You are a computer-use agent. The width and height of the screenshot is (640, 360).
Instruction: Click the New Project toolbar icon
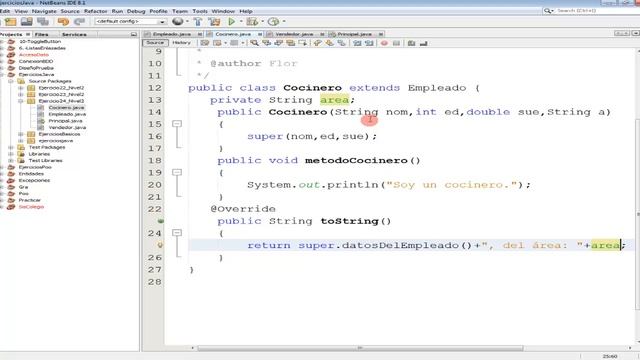(11, 22)
